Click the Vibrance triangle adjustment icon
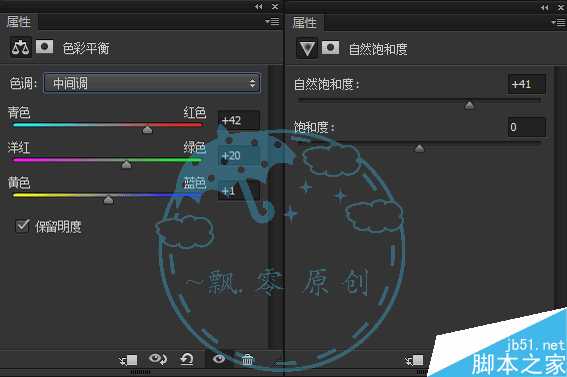The height and width of the screenshot is (377, 567). 307,48
